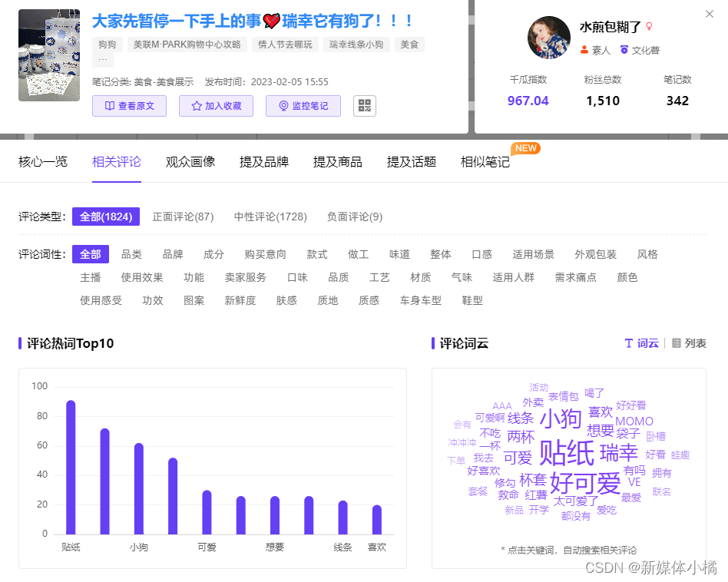Switch word cloud to 词云 view
Image resolution: width=728 pixels, height=582 pixels.
(x=642, y=343)
